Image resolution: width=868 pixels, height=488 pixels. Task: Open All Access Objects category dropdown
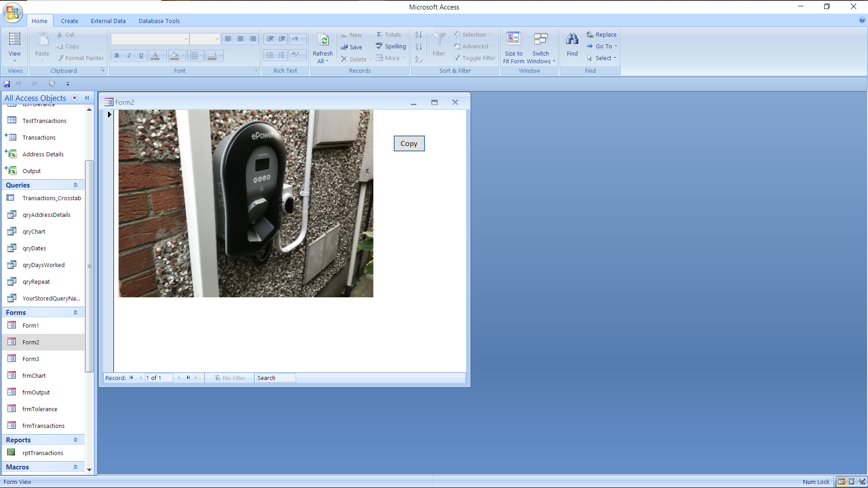pyautogui.click(x=75, y=98)
